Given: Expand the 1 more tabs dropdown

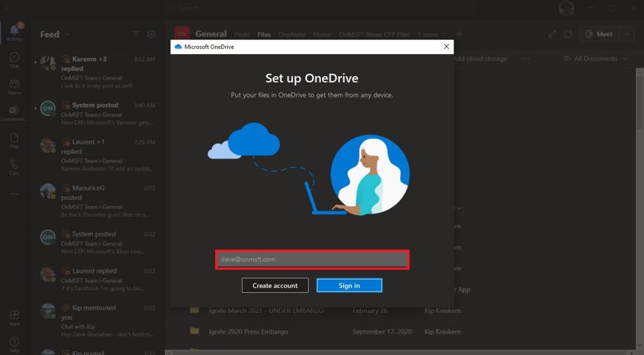Looking at the screenshot, I should tap(431, 35).
